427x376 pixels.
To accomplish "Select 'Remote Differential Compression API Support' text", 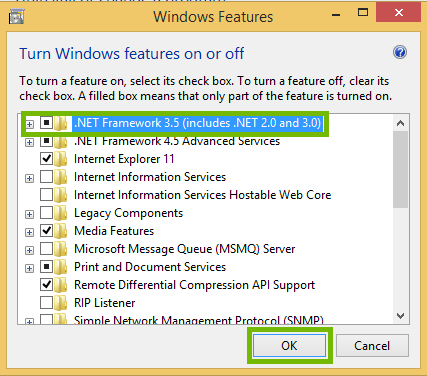I will 194,285.
